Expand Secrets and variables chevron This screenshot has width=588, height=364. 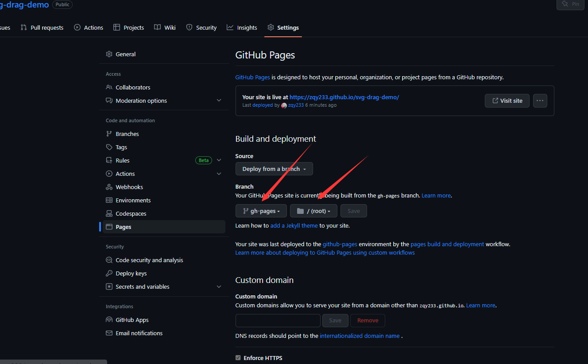(x=219, y=287)
